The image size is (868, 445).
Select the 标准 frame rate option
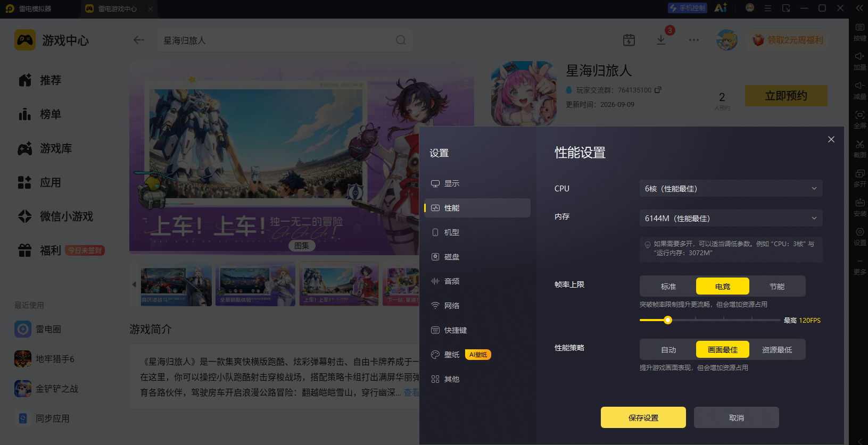[x=668, y=286]
